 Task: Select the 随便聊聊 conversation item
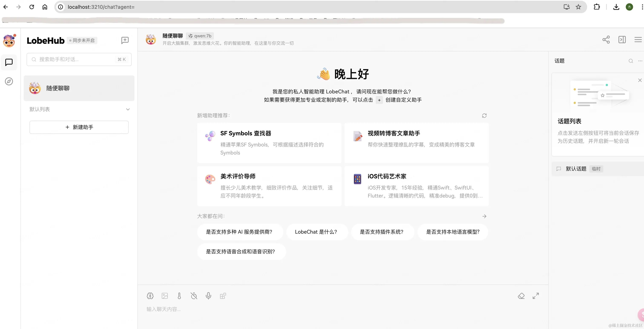coord(79,88)
